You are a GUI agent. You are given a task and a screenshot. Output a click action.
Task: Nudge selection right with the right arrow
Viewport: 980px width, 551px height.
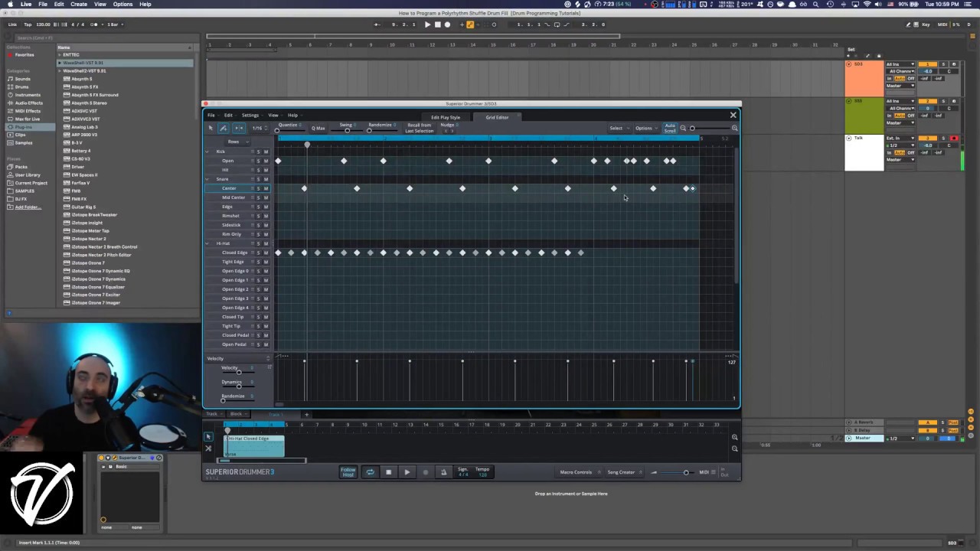click(452, 131)
